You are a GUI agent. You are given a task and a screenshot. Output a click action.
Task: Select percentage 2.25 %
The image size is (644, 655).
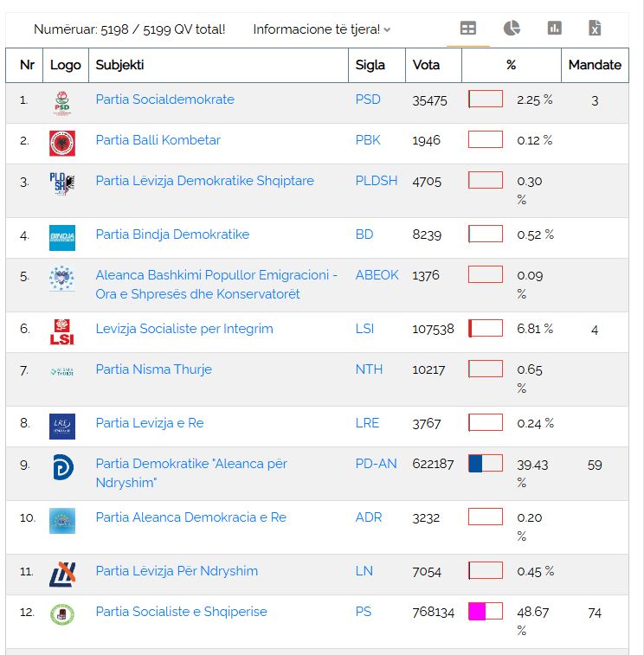pos(535,100)
